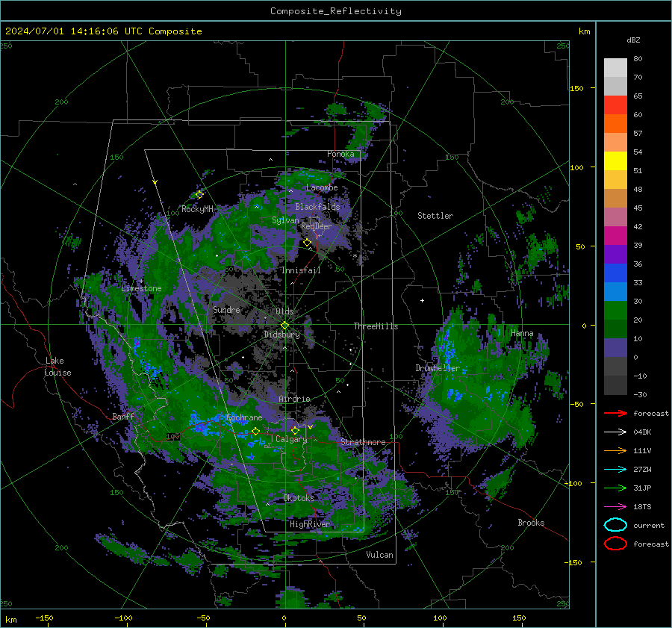
Task: Select the lightest gray 80 dBZ swatch
Action: tap(615, 68)
